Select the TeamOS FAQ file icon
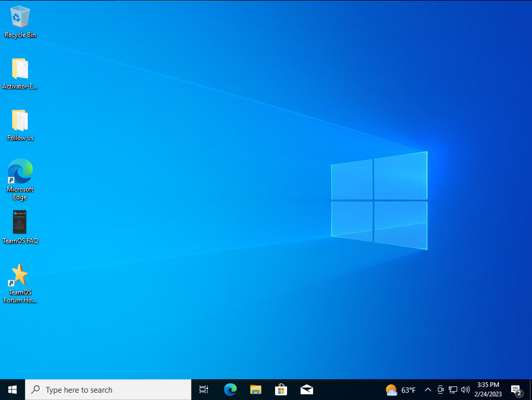 point(20,227)
